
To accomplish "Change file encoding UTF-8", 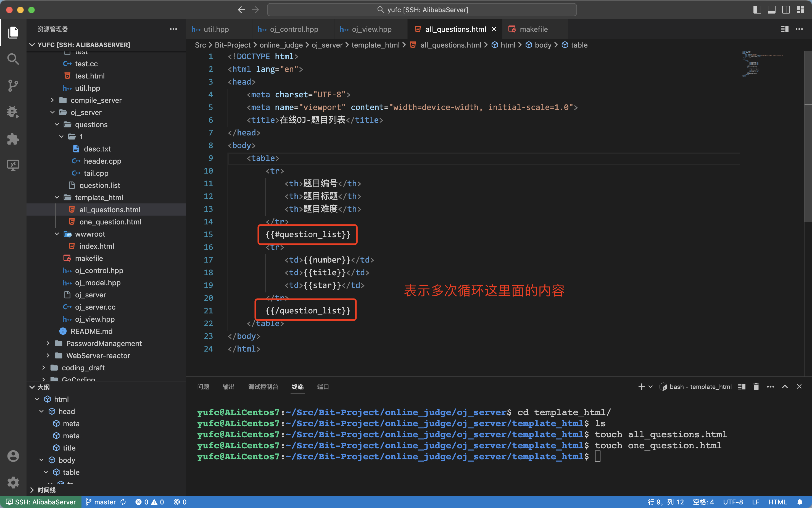I will click(733, 502).
